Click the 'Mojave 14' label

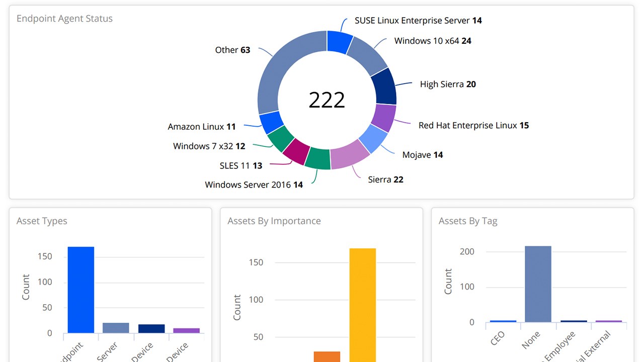[423, 155]
